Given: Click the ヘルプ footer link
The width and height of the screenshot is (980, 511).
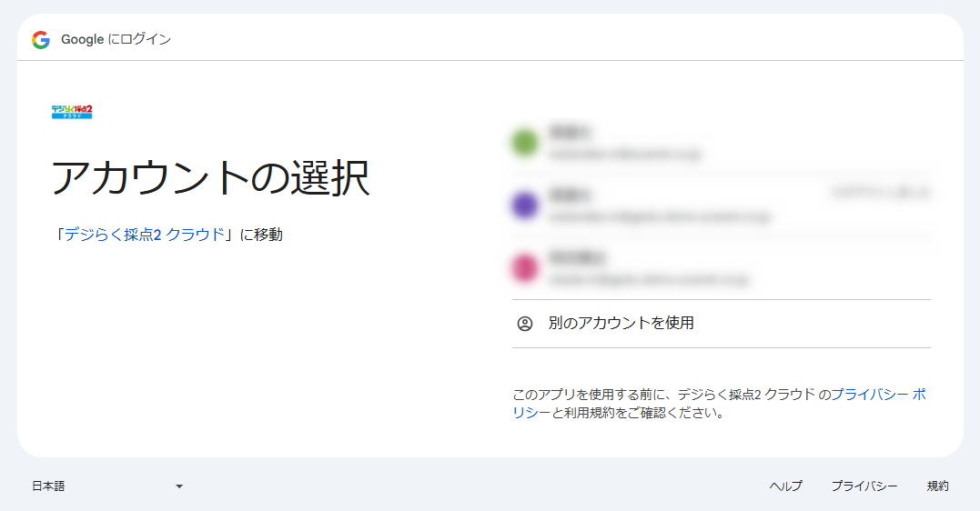Looking at the screenshot, I should click(785, 486).
